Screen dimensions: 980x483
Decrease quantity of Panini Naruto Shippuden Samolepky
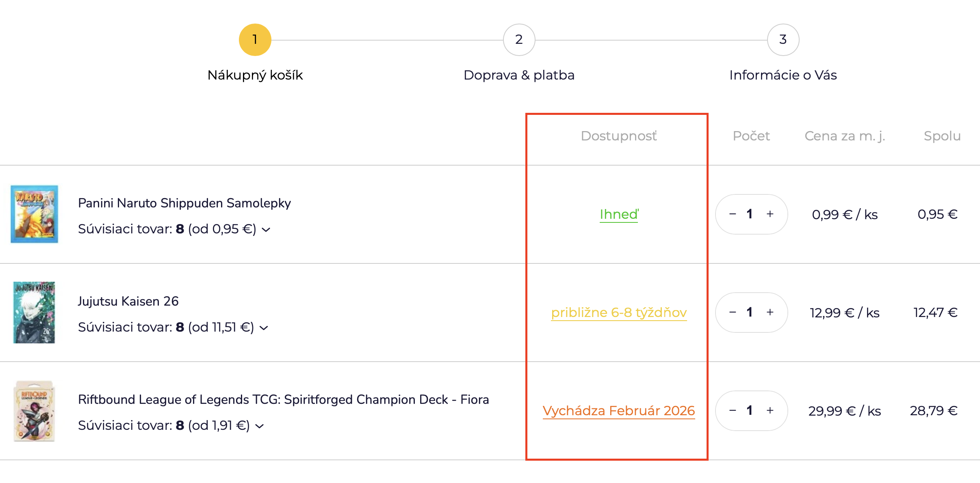(733, 214)
